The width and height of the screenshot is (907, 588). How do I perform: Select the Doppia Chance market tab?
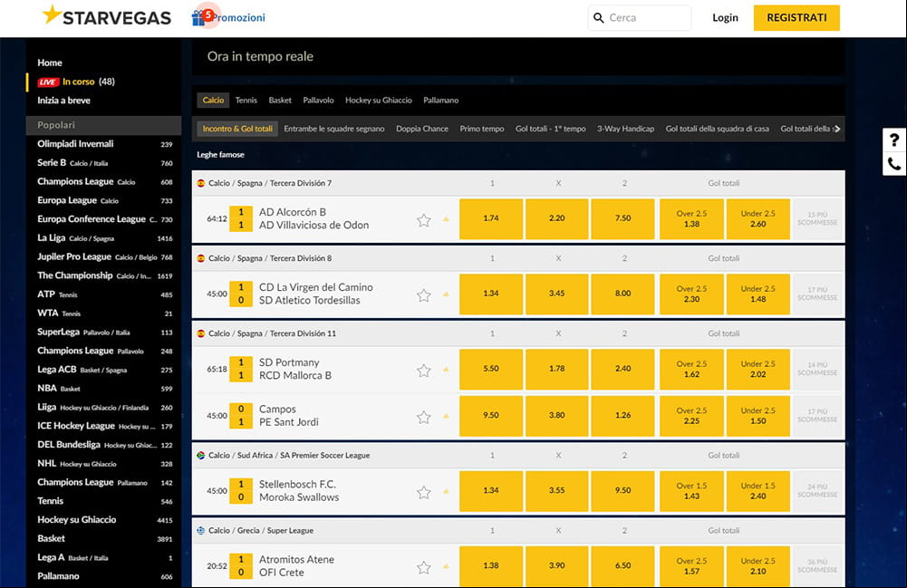422,129
